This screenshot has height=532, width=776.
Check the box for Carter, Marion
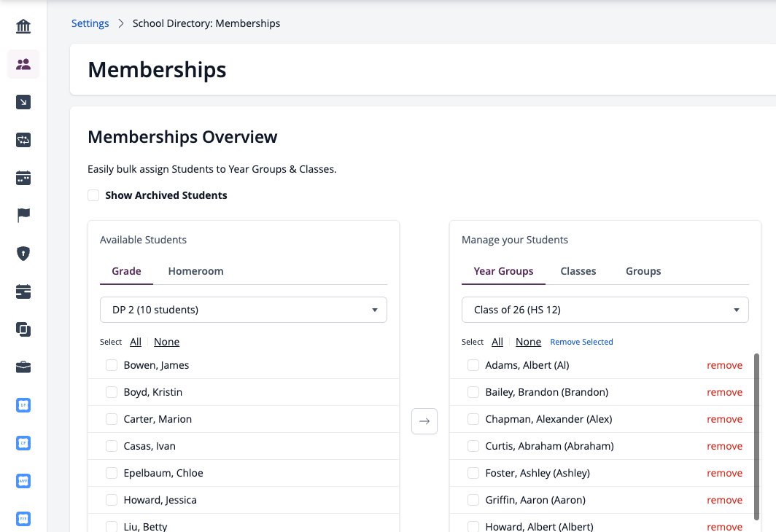[x=112, y=419]
